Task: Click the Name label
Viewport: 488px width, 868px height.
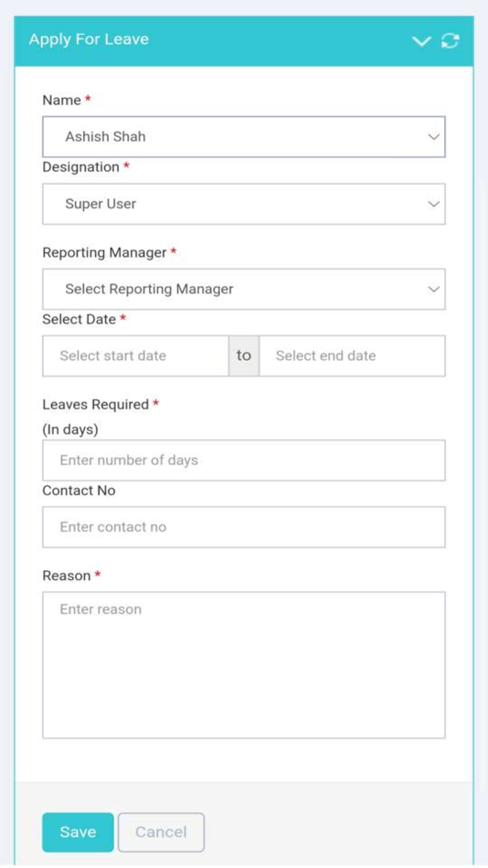Action: 62,101
